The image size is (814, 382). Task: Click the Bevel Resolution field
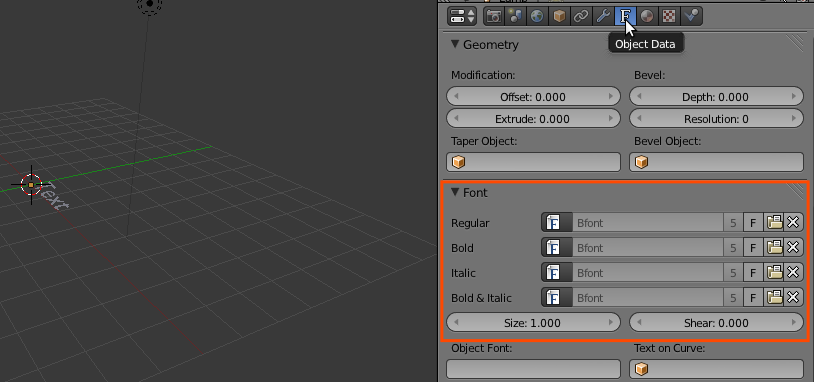click(x=716, y=118)
